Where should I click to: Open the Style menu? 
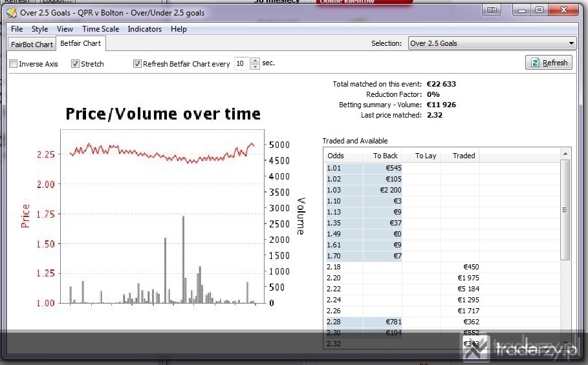(39, 29)
